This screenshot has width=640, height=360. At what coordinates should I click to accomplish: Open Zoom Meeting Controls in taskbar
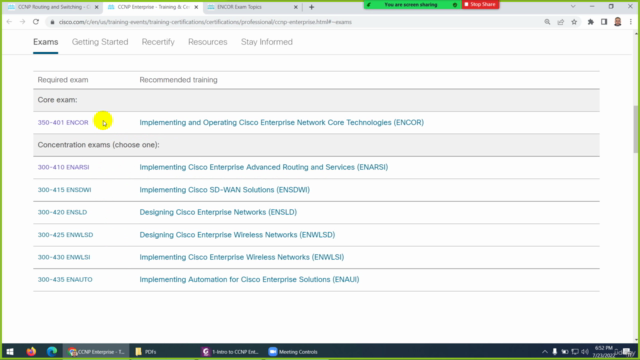click(293, 351)
